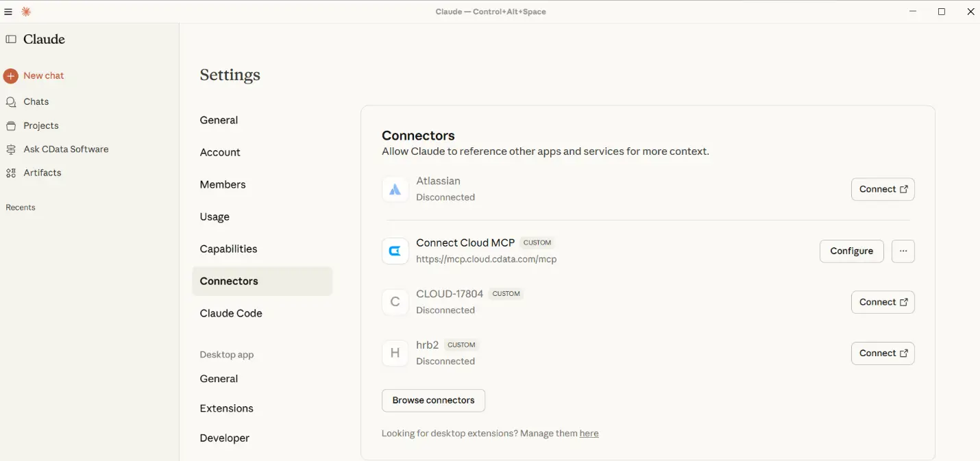Click the Browse connectors button
Image resolution: width=980 pixels, height=461 pixels.
[x=433, y=400]
